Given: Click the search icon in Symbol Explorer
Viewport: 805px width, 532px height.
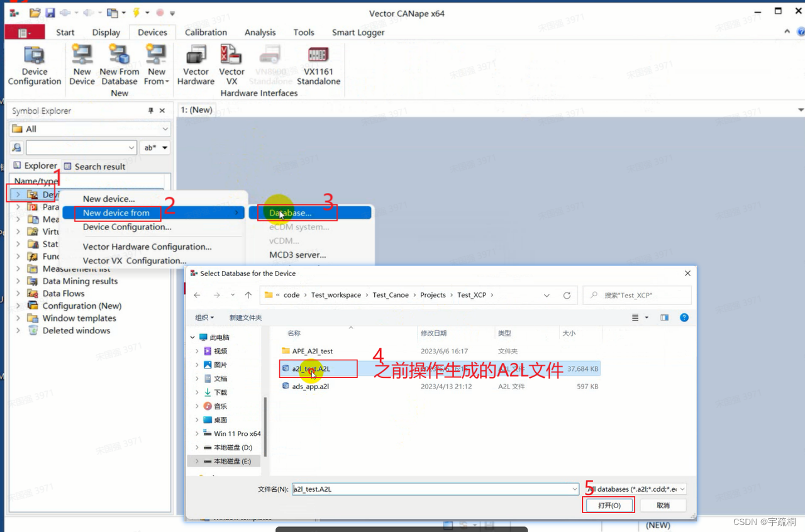Looking at the screenshot, I should [x=16, y=148].
